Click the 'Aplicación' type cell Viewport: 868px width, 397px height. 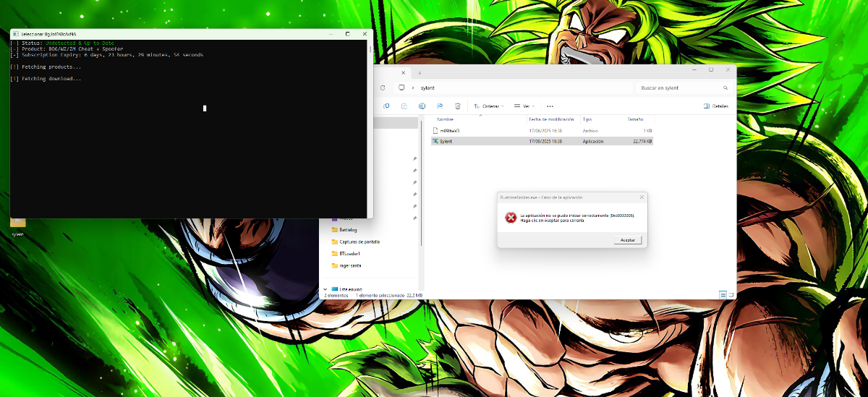[593, 141]
